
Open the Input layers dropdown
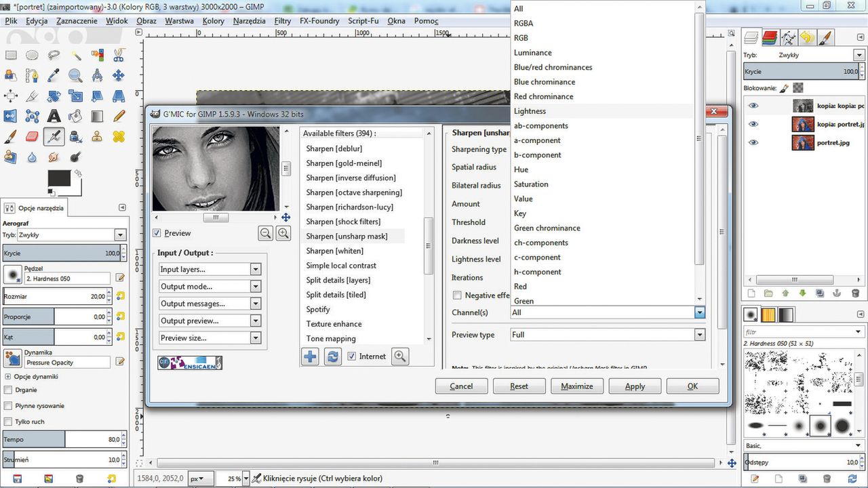point(210,269)
